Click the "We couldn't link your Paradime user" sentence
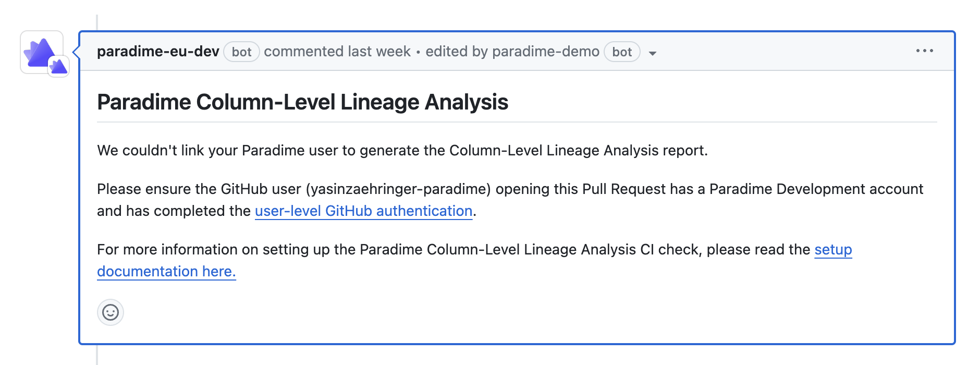The image size is (980, 365). coord(219,151)
